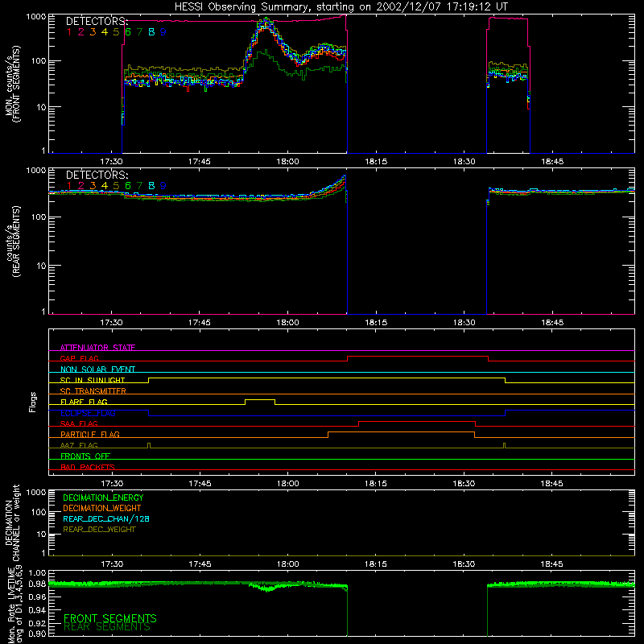This screenshot has height=644, width=644.
Task: Click the PARTICLE_FLAG label
Action: [x=90, y=434]
